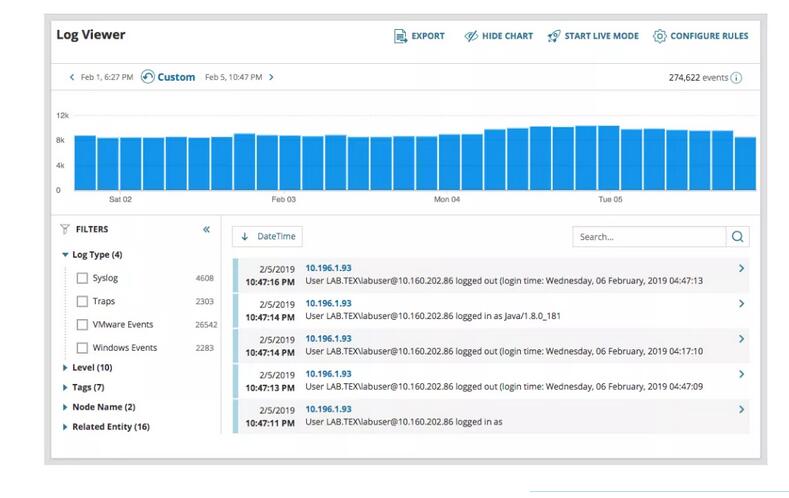Collapse filters panel with double-chevron icon
The image size is (789, 498).
pyautogui.click(x=207, y=229)
